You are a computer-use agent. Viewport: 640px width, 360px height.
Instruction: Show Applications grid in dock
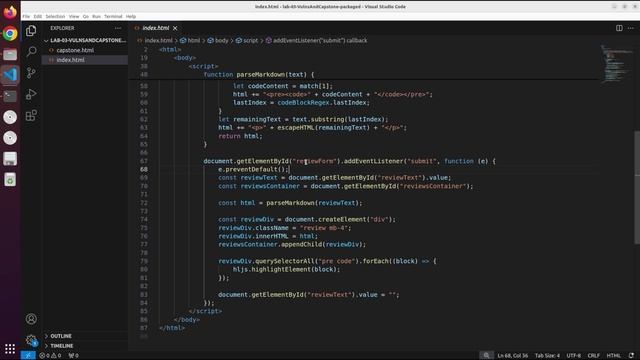(x=10, y=349)
